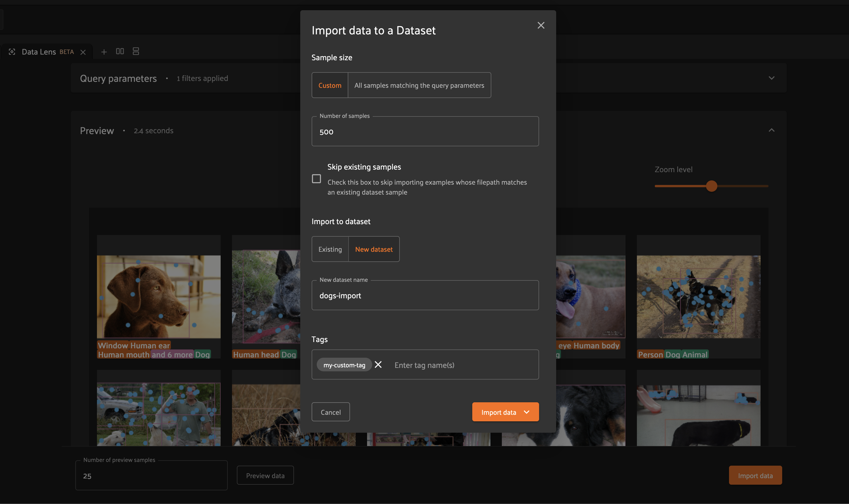The height and width of the screenshot is (504, 849).
Task: Click Cancel in the dialog
Action: 331,412
